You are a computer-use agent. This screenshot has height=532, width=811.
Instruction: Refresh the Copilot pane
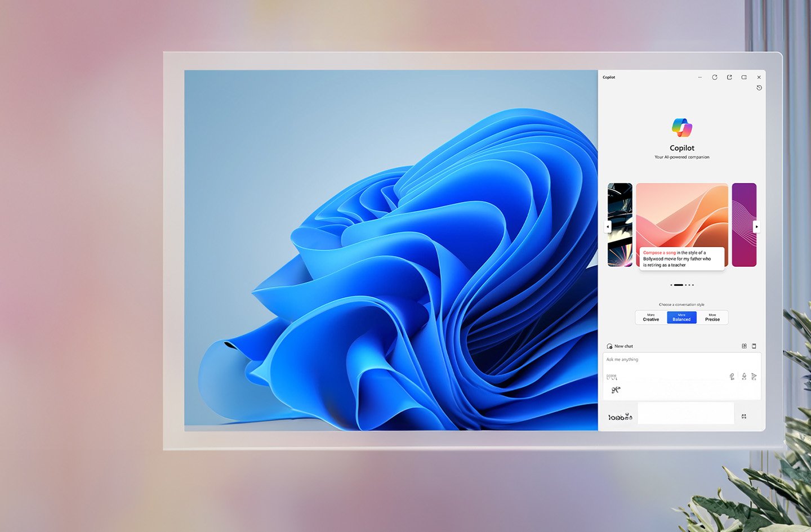pos(715,77)
